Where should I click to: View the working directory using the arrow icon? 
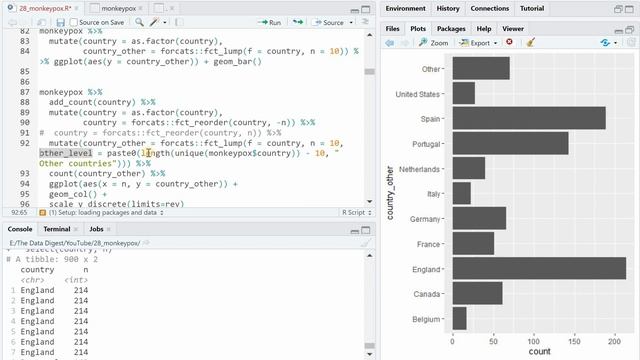(x=146, y=243)
